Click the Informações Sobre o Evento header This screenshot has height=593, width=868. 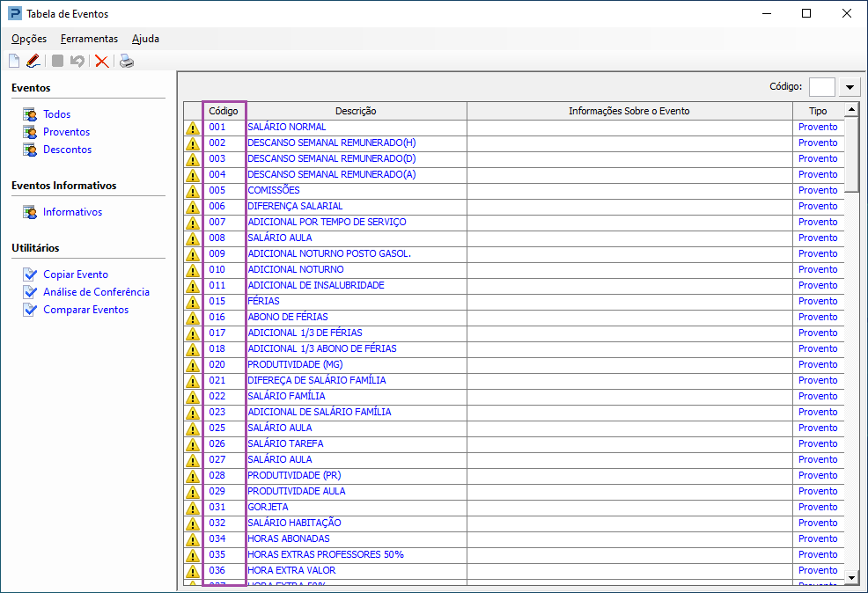[x=629, y=111]
